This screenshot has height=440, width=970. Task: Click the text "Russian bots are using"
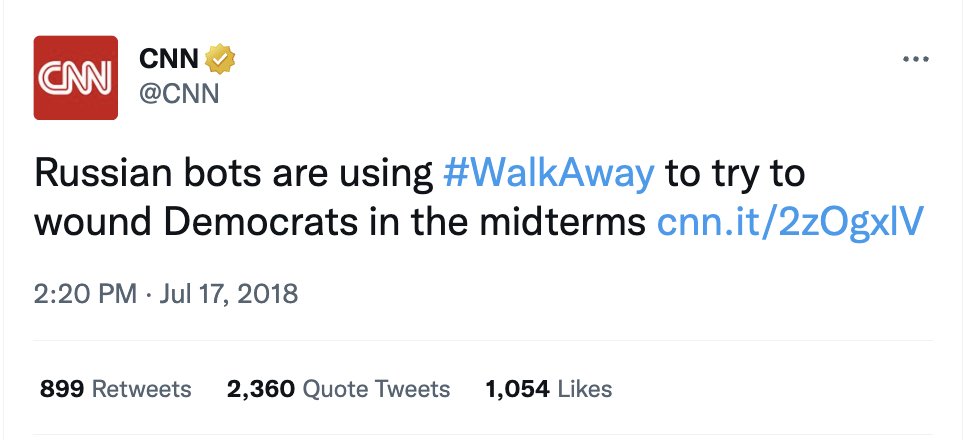point(232,174)
